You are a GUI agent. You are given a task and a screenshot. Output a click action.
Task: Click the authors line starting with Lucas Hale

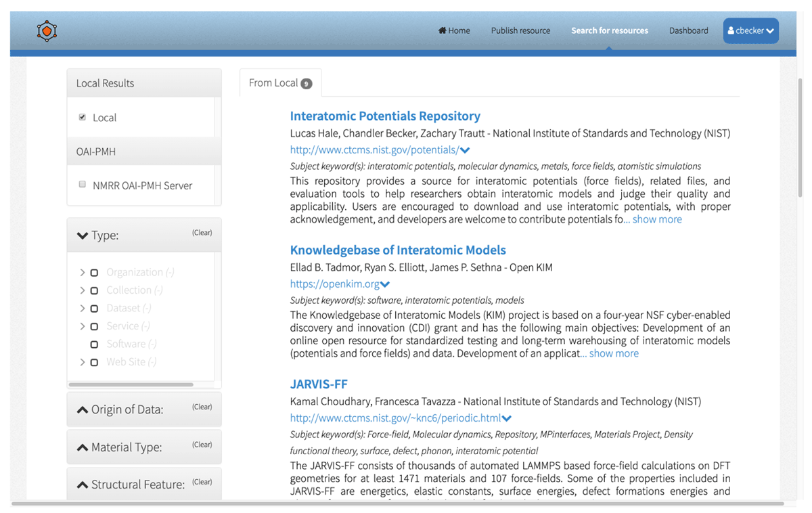(510, 133)
